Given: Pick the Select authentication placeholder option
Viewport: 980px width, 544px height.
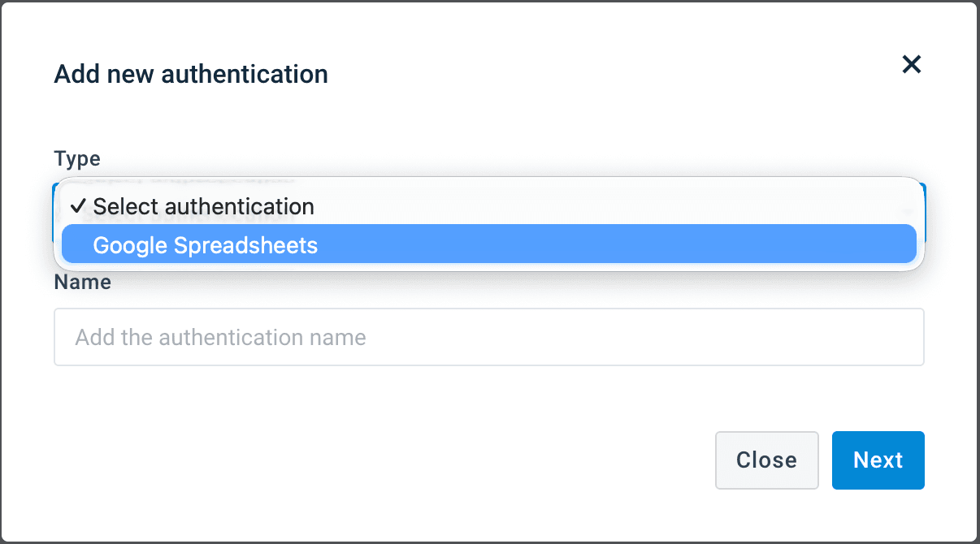Looking at the screenshot, I should (203, 206).
